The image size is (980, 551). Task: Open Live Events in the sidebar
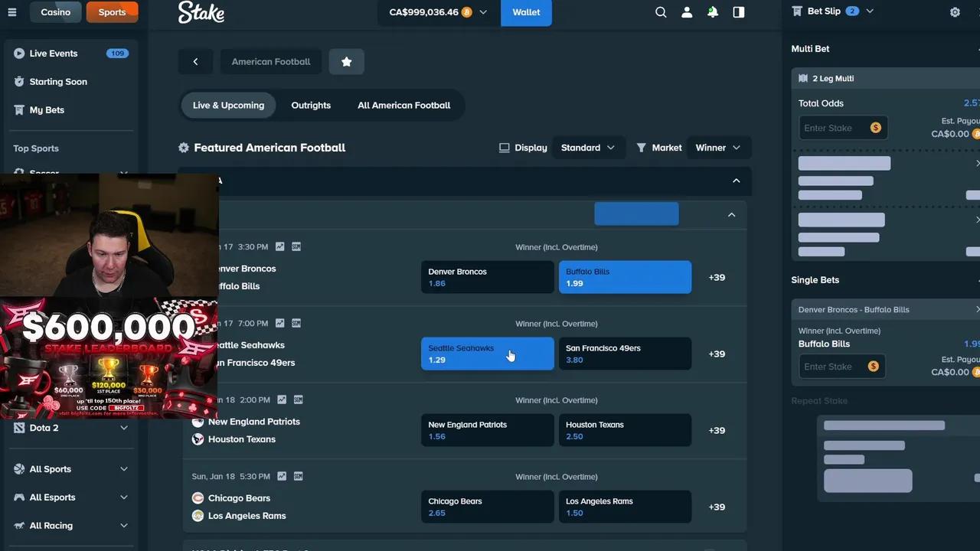click(54, 54)
